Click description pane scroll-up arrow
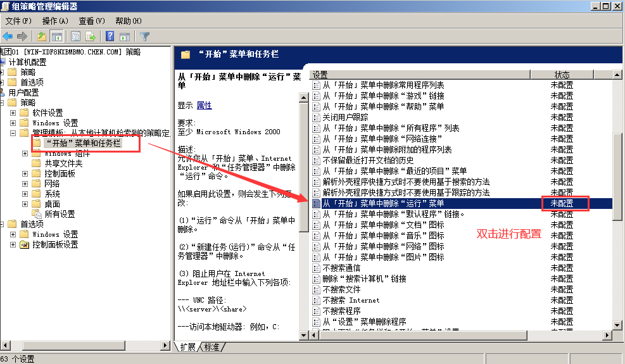 click(x=304, y=97)
